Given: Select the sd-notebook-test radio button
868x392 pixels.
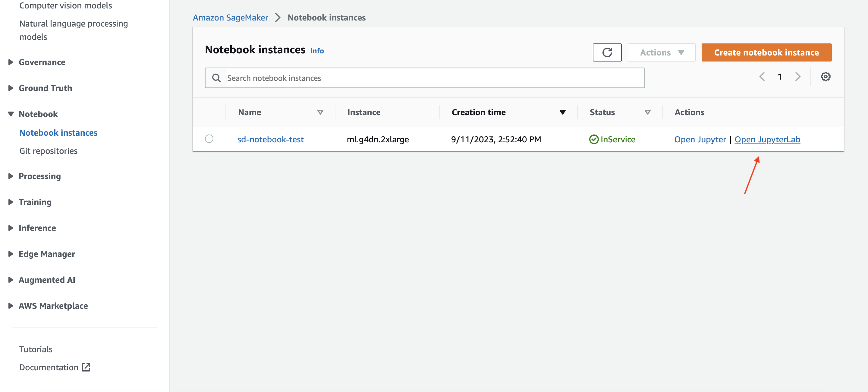Looking at the screenshot, I should (209, 139).
